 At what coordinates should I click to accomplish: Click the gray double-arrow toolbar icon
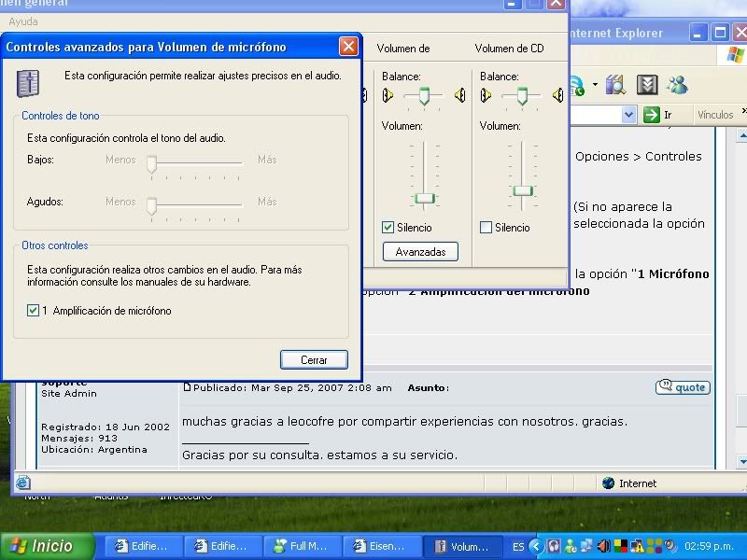coord(647,85)
